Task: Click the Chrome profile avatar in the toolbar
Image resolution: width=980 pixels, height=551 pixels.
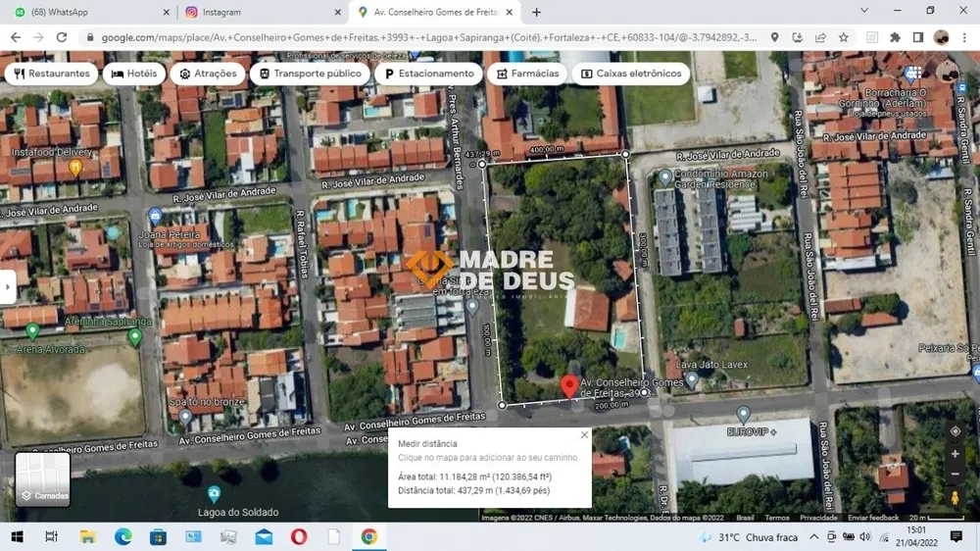Action: tap(941, 37)
